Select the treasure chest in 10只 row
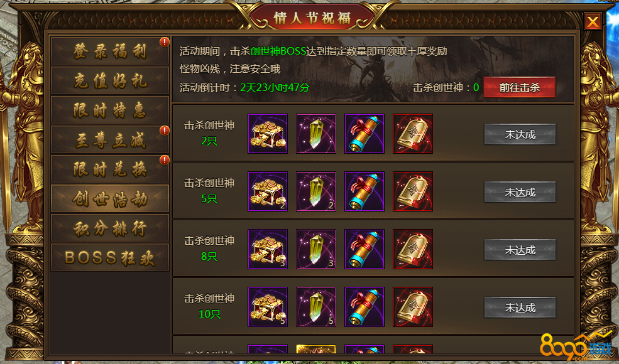The width and height of the screenshot is (619, 364). 268,307
